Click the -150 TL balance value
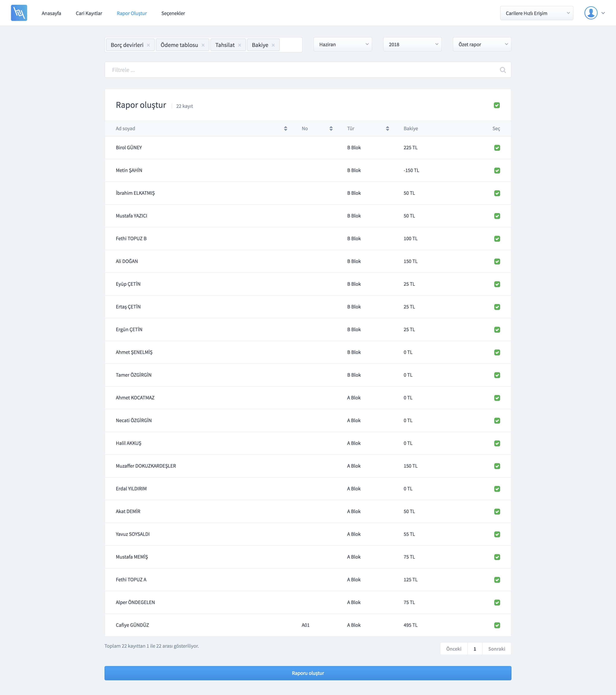 coord(411,170)
